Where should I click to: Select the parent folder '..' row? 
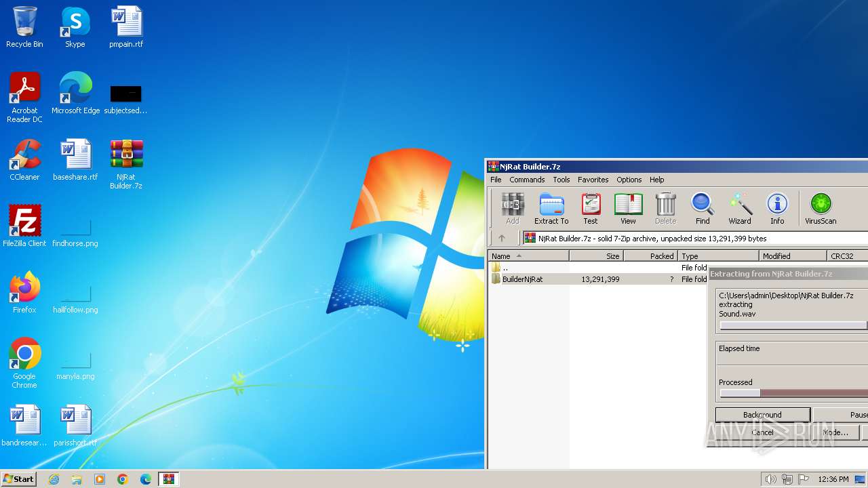click(x=597, y=268)
